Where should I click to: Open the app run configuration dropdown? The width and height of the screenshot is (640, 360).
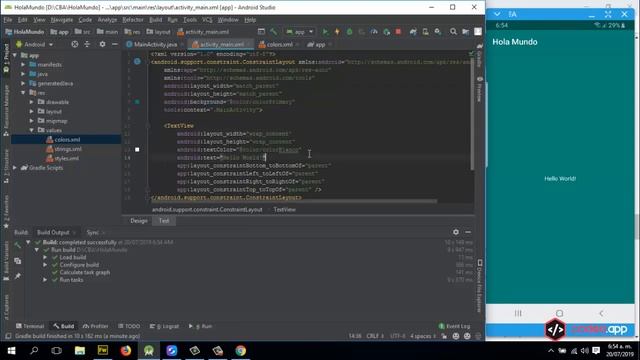tap(300, 32)
